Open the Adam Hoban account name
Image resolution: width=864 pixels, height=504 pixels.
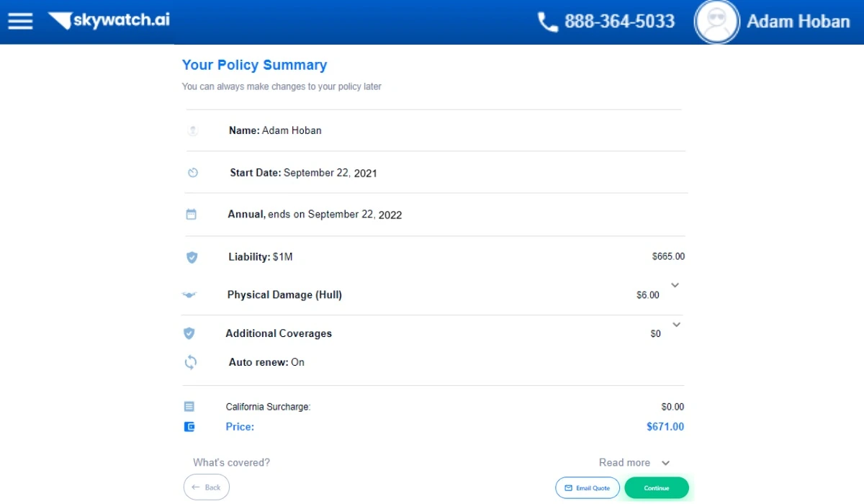(798, 22)
